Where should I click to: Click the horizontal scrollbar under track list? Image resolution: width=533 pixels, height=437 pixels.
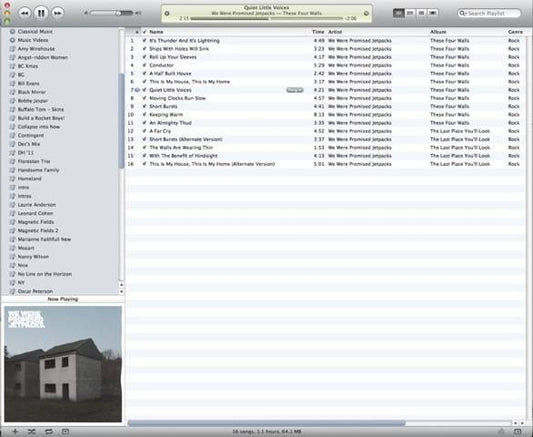tap(266, 423)
